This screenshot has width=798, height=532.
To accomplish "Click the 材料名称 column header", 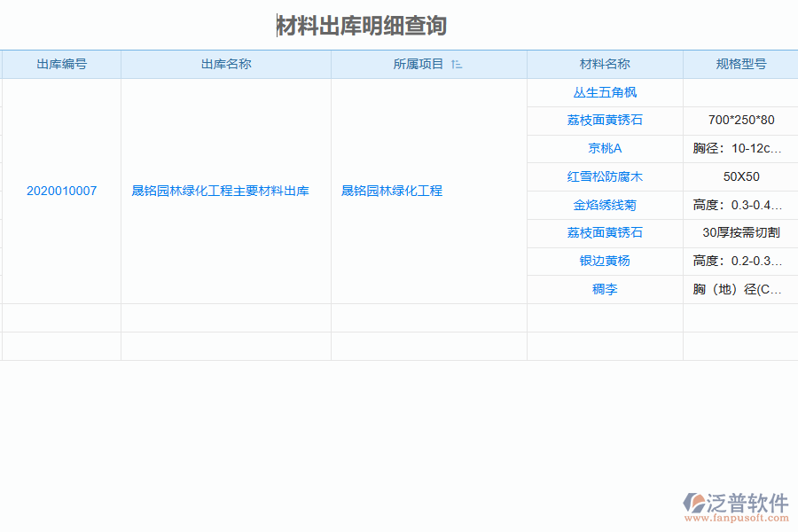I will [606, 64].
